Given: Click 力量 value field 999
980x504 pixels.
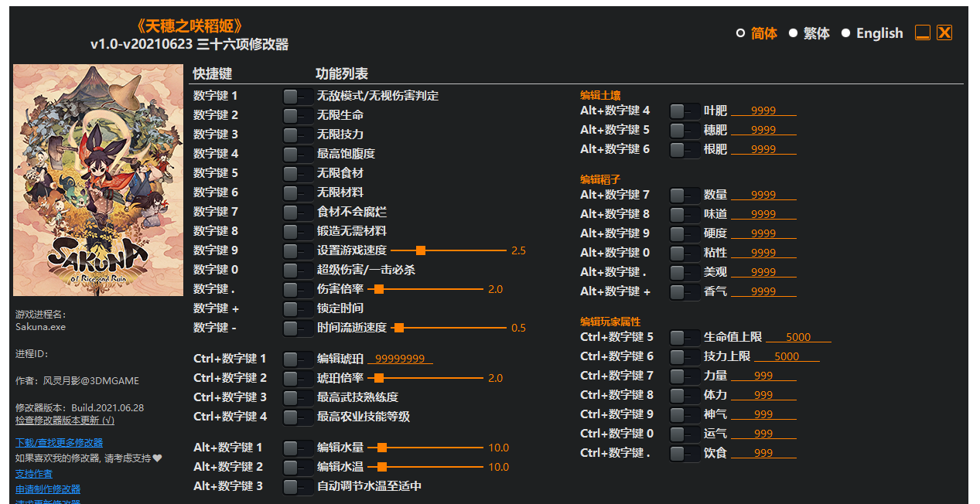Looking at the screenshot, I should click(x=763, y=376).
